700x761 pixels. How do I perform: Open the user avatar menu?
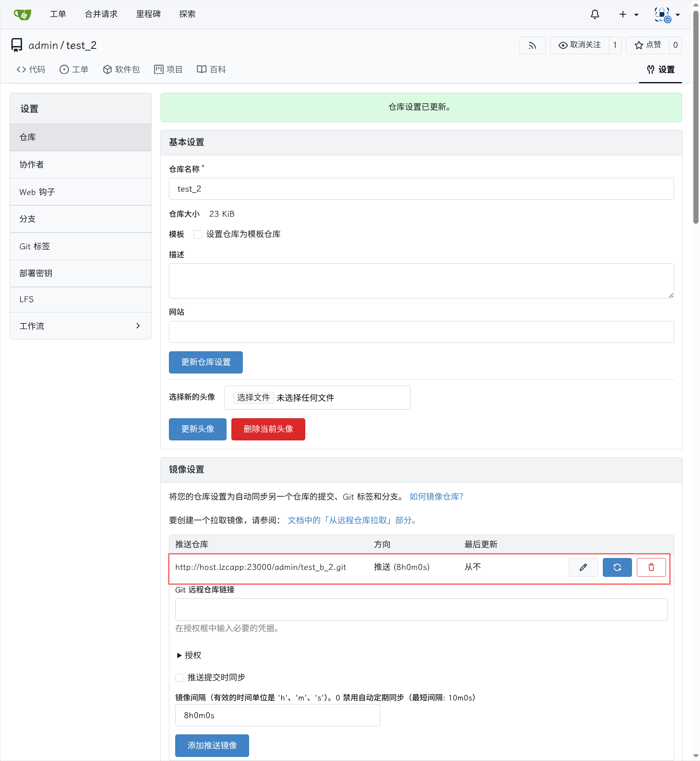pyautogui.click(x=667, y=15)
